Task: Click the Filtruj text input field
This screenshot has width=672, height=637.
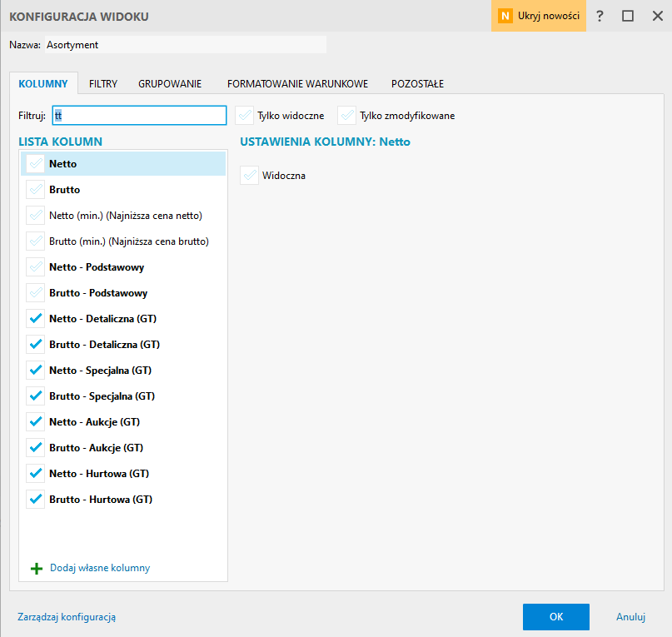Action: [139, 116]
